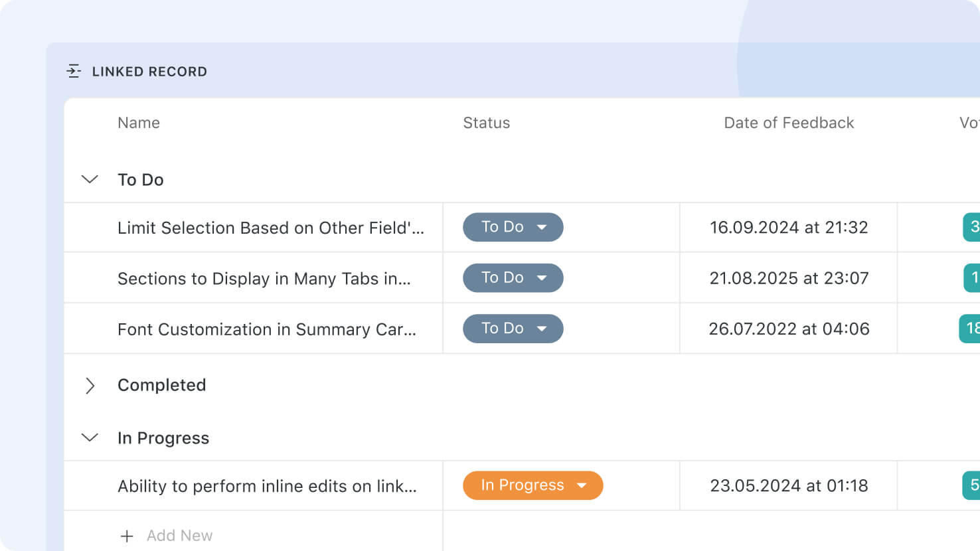This screenshot has height=551, width=980.
Task: Select 'Ability to perform inline edits on link...' record
Action: pyautogui.click(x=268, y=486)
